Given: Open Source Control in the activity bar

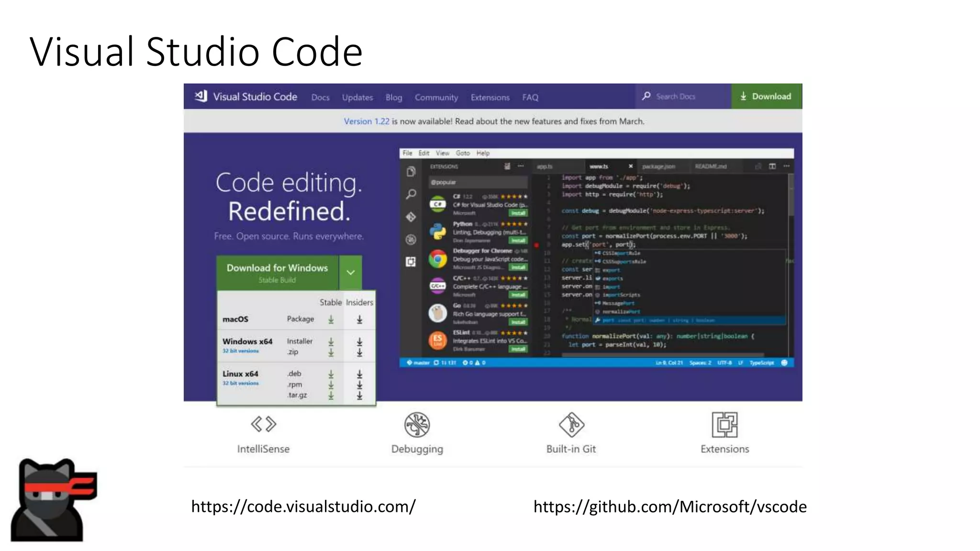Looking at the screenshot, I should (411, 217).
